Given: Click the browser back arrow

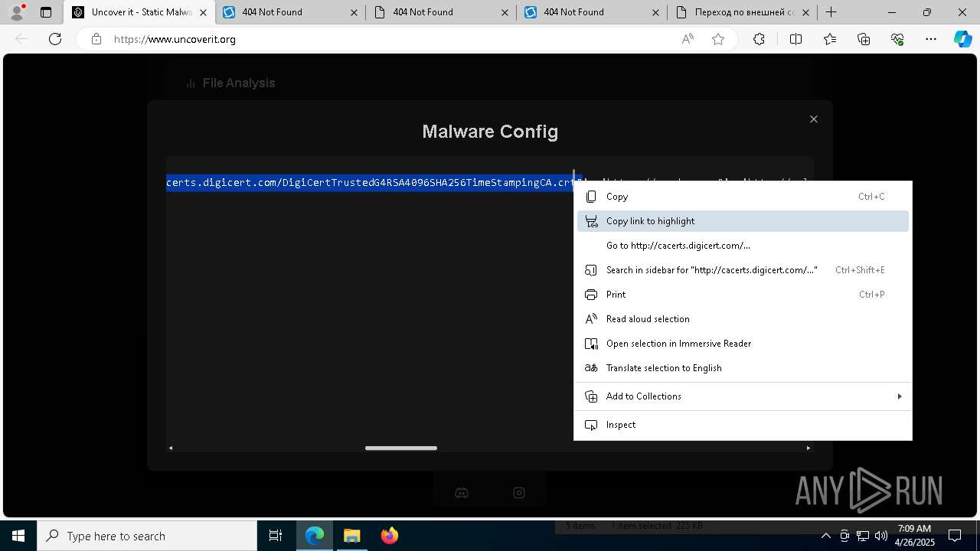Looking at the screenshot, I should pyautogui.click(x=21, y=39).
